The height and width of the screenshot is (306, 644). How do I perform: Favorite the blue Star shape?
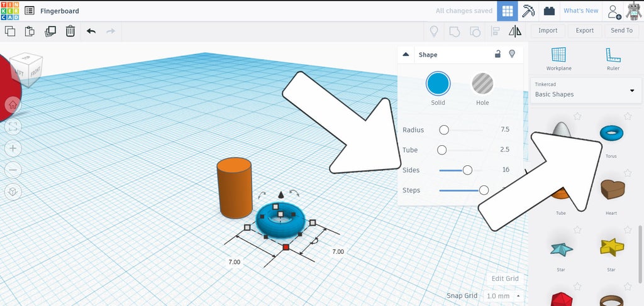[577, 230]
